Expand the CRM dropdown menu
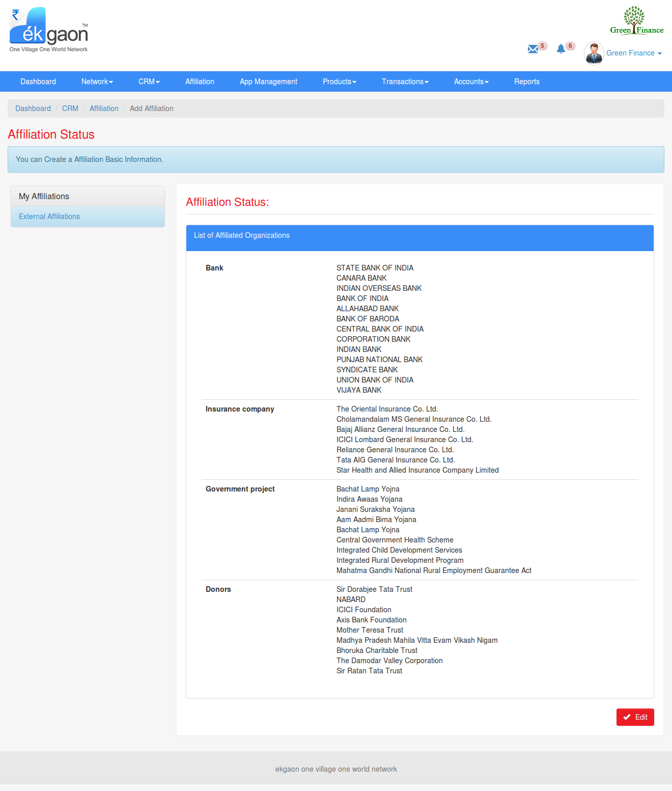 coord(149,81)
